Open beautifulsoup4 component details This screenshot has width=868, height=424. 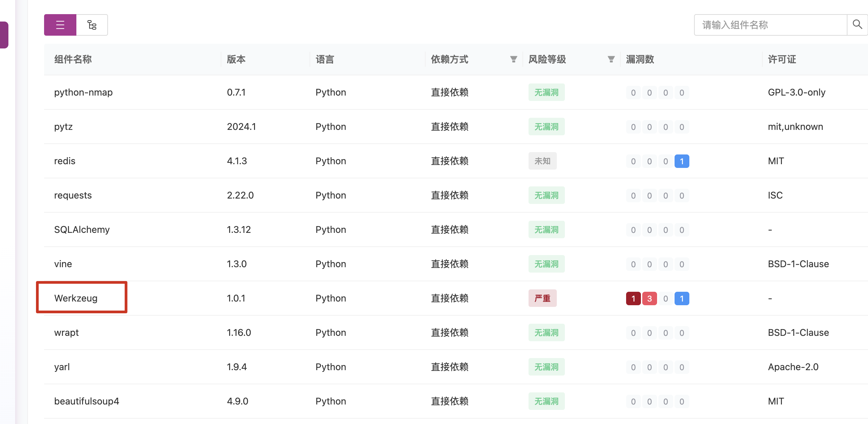coord(86,401)
